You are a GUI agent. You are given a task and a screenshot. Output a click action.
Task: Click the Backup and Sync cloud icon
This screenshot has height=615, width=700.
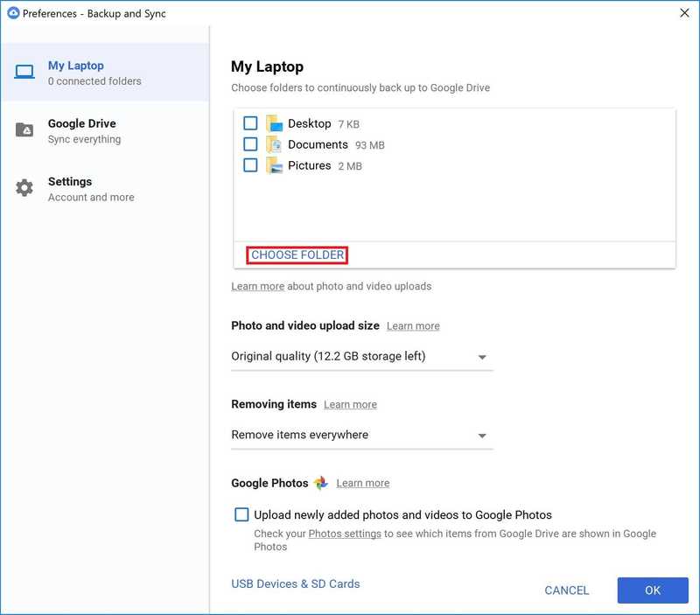(x=12, y=13)
